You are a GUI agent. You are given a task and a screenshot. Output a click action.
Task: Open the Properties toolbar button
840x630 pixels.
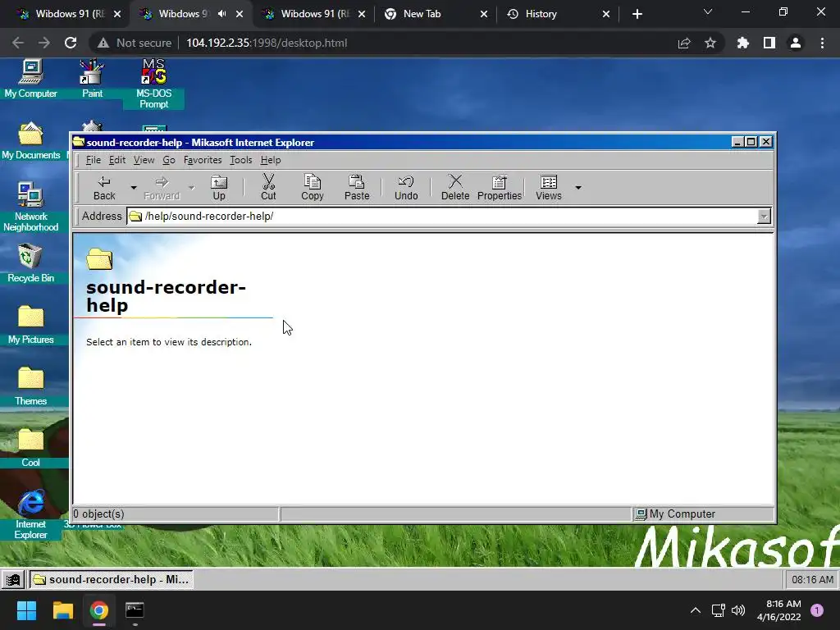pyautogui.click(x=500, y=188)
